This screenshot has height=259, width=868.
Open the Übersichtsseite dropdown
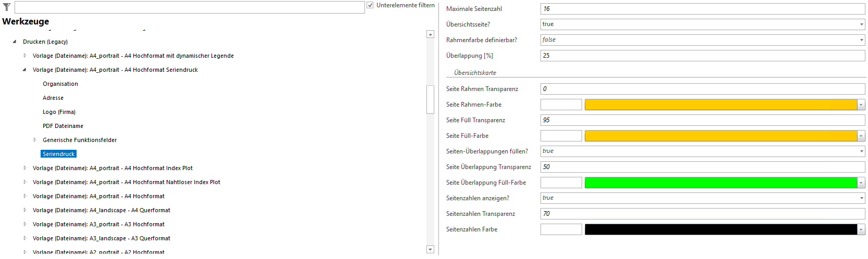(x=861, y=24)
